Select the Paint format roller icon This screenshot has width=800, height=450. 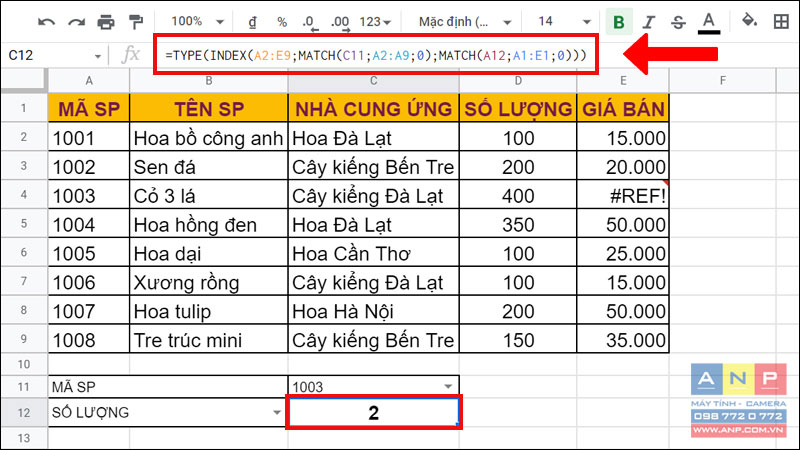coord(136,22)
